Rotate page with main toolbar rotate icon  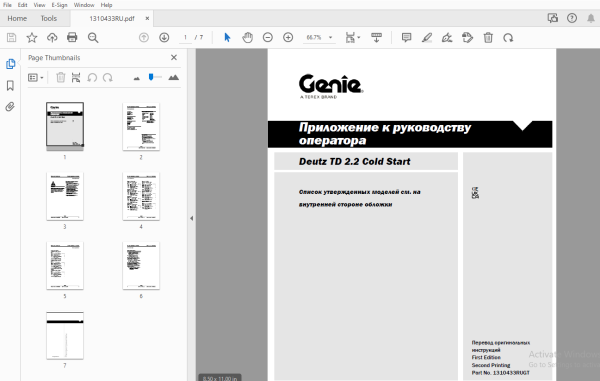(x=508, y=37)
